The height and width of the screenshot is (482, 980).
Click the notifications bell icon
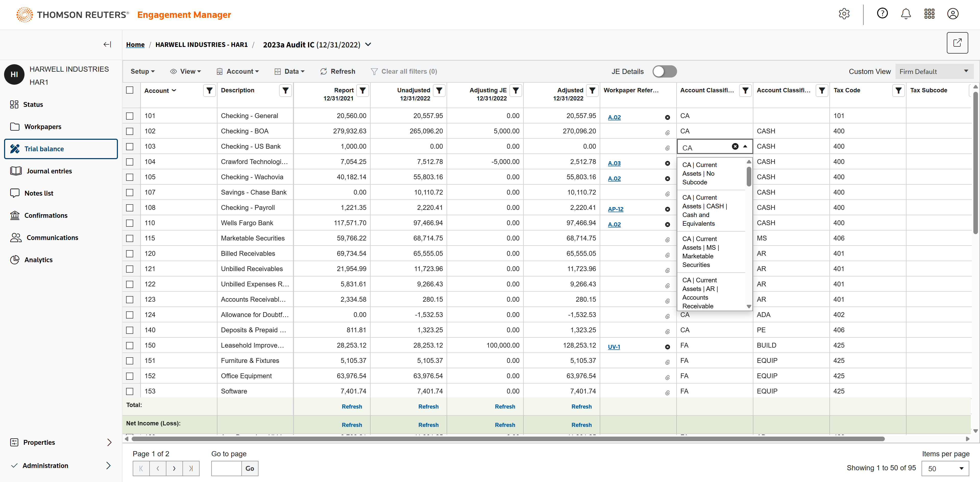(x=905, y=14)
